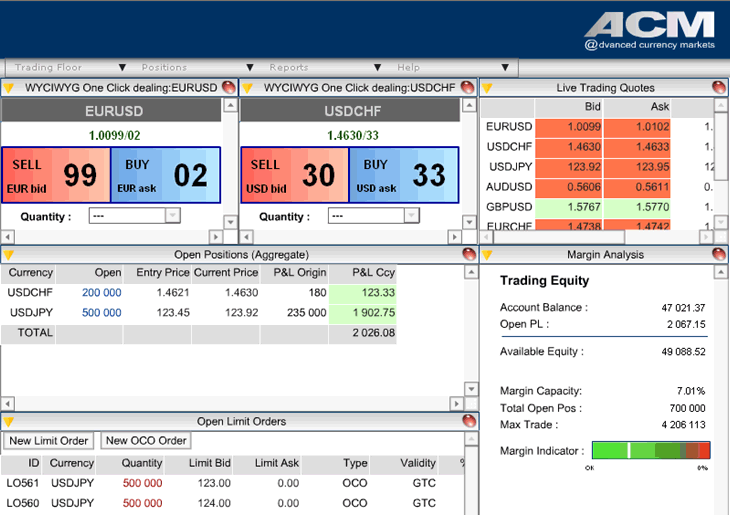Close the USDCHF One Click dealing panel
The image size is (730, 515).
click(467, 87)
